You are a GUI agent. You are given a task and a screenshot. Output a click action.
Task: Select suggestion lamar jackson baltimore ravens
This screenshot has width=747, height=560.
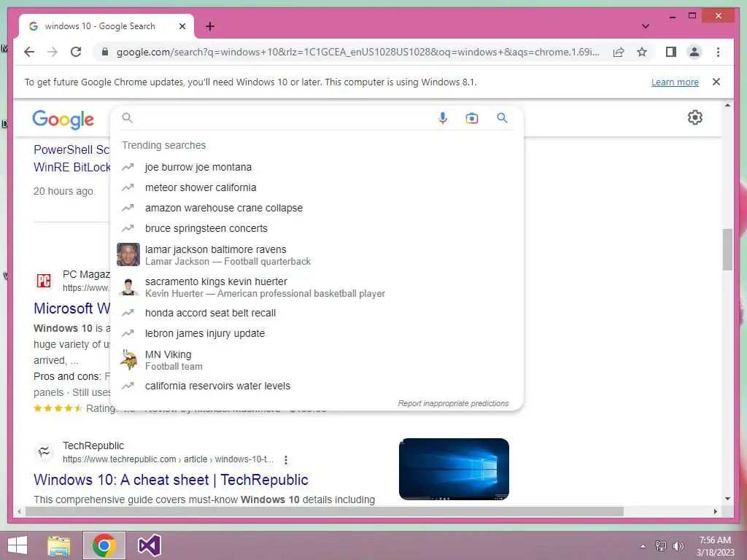(x=317, y=254)
